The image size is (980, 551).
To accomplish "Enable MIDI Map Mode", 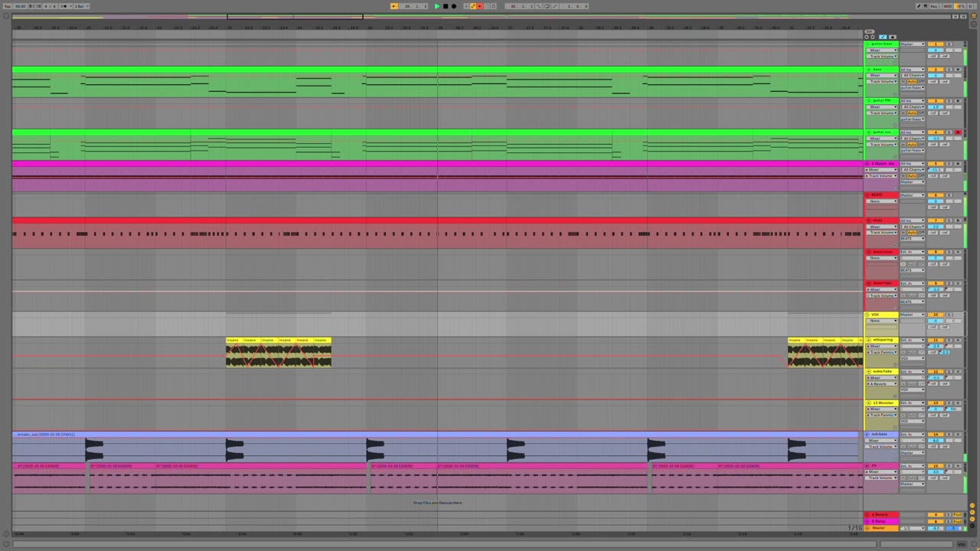I will pyautogui.click(x=948, y=6).
